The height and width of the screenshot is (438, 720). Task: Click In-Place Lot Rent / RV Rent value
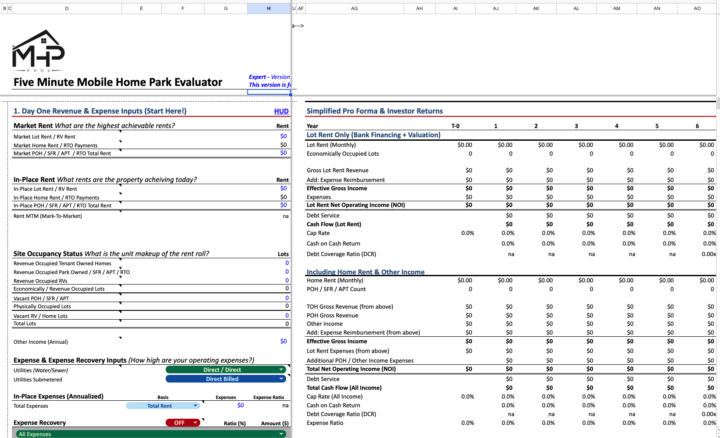click(283, 188)
